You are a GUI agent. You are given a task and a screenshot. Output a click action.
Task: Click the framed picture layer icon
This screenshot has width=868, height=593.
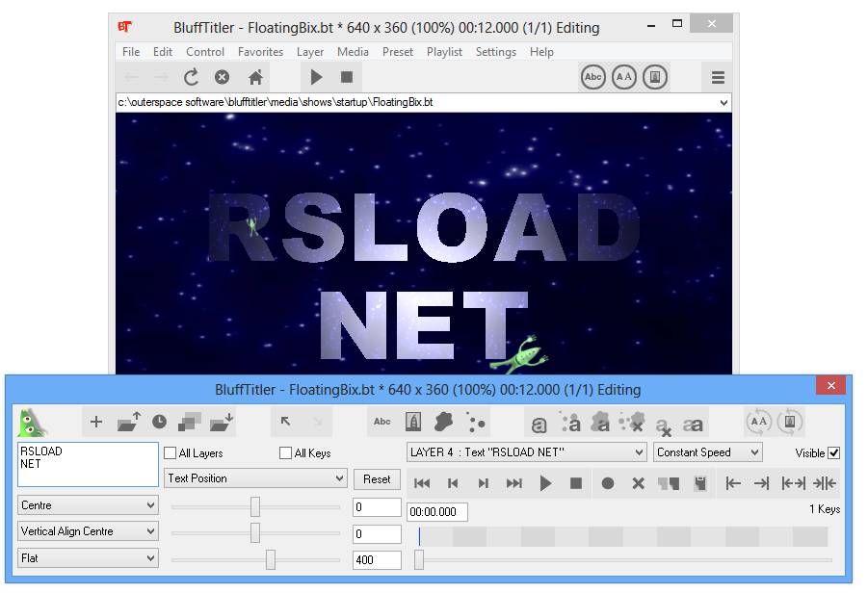point(413,422)
